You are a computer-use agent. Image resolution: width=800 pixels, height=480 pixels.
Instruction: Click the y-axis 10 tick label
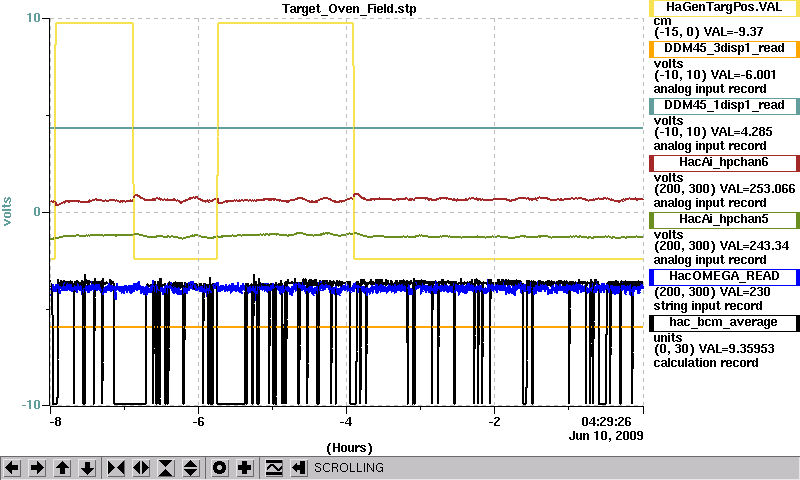coord(33,18)
